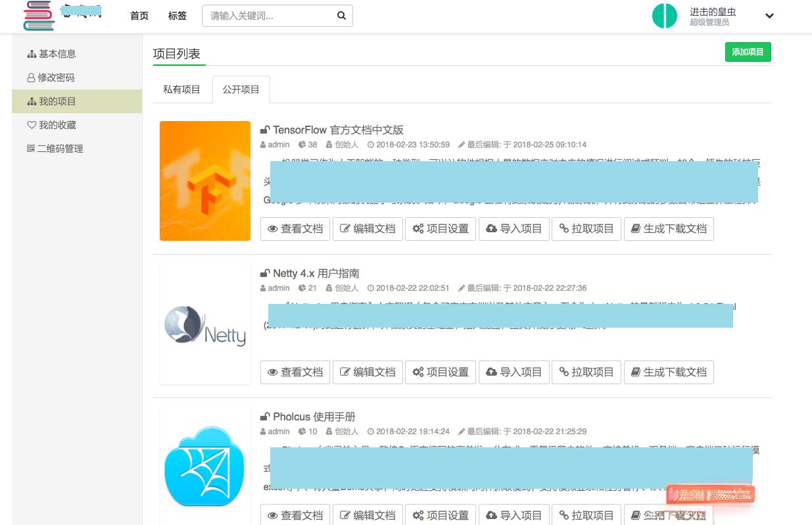
Task: Click 拉取项目 for Pholcus project
Action: [586, 515]
